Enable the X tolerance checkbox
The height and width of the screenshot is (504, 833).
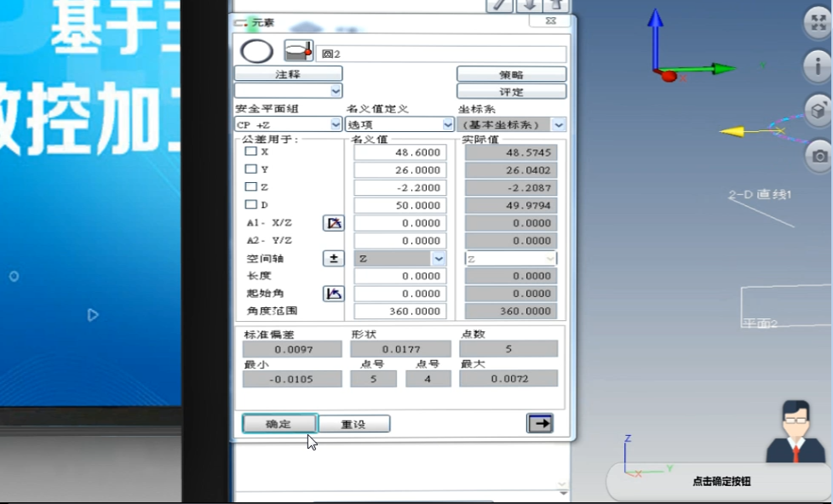click(x=251, y=152)
